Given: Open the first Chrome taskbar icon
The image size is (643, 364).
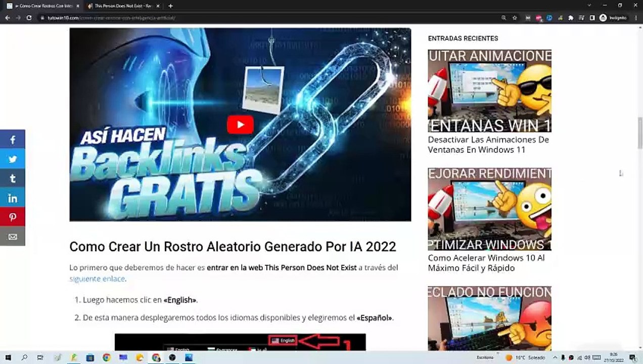Looking at the screenshot, I should coord(107,358).
